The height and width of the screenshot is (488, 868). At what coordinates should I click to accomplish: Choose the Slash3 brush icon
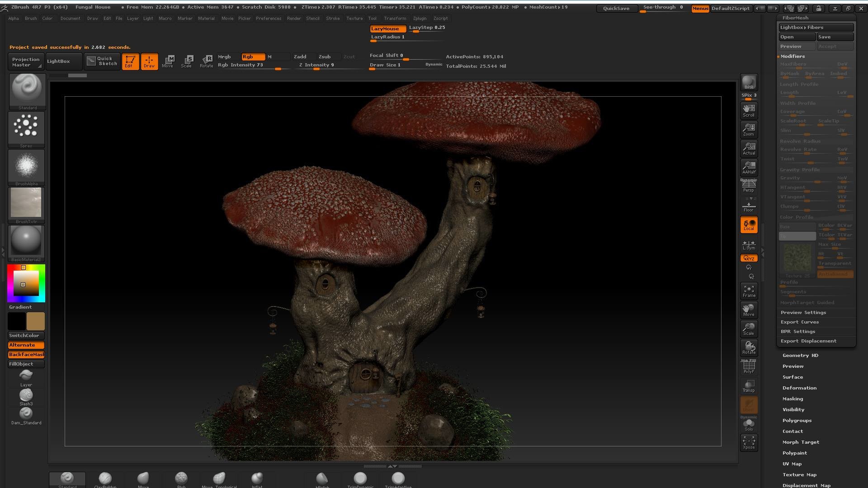(x=26, y=397)
